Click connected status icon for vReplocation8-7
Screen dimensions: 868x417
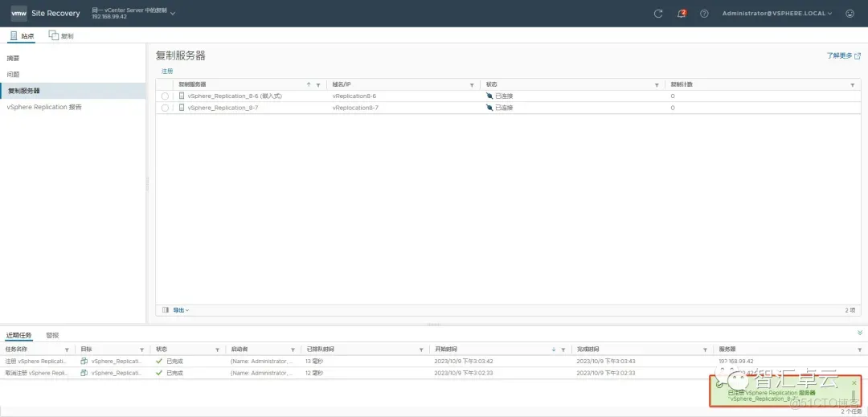(x=489, y=108)
